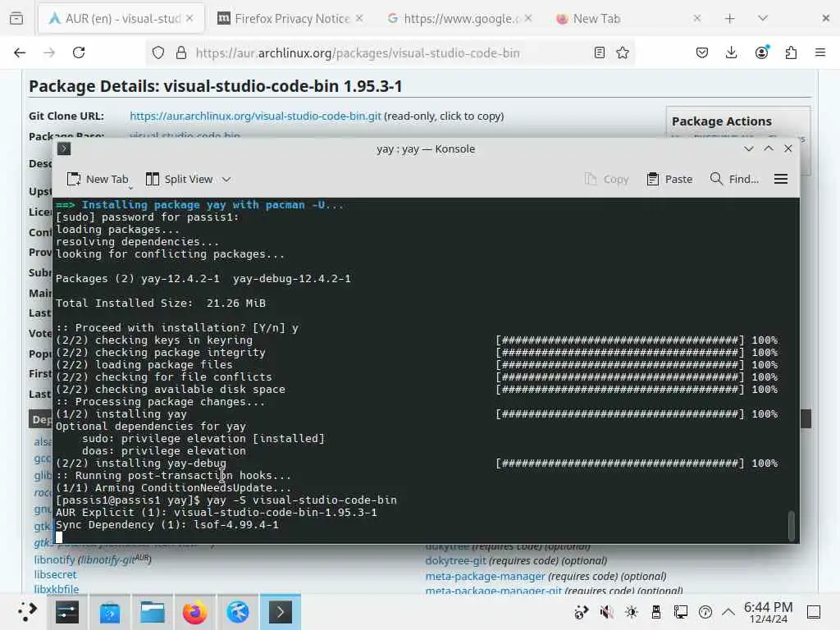
Task: Open dokytree-git link
Action: click(455, 561)
